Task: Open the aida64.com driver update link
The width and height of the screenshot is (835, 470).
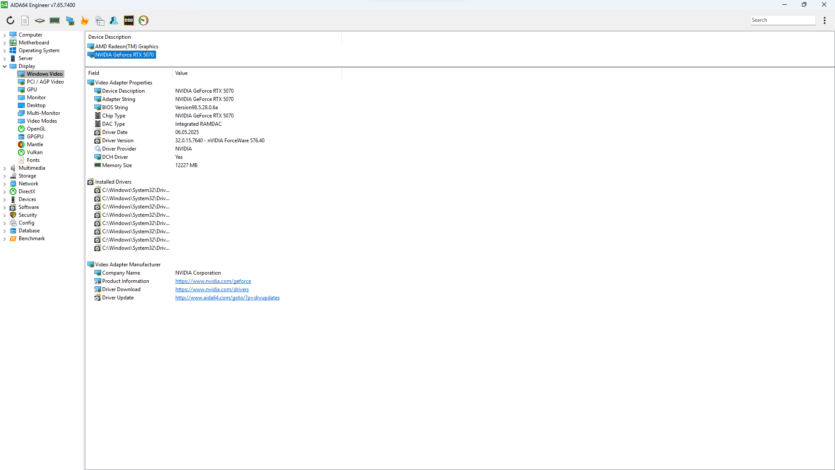Action: [227, 298]
